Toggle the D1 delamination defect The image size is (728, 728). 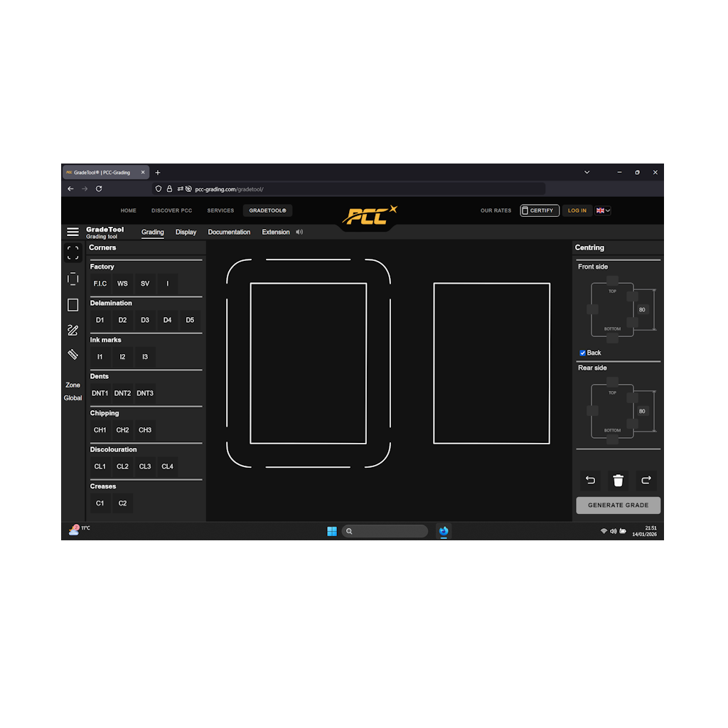tap(100, 321)
